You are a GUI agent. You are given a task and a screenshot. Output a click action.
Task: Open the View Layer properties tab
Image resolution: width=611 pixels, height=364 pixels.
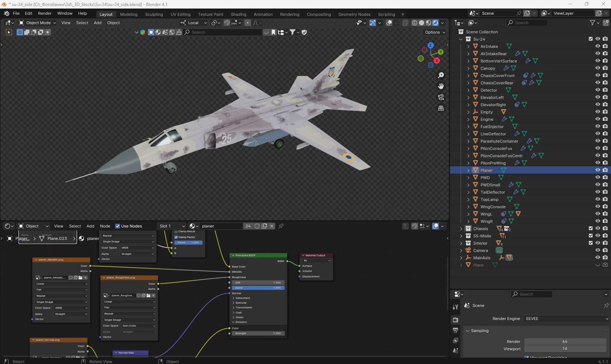tap(456, 340)
